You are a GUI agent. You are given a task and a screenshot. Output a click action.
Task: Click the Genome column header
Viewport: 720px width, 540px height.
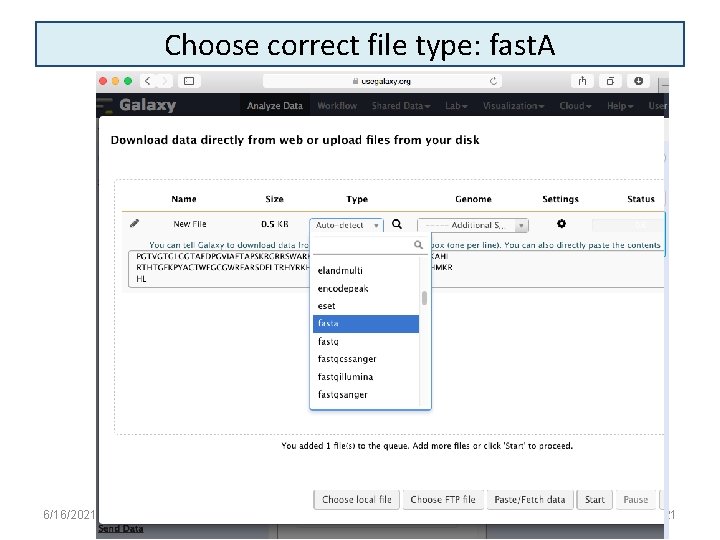[x=473, y=199]
